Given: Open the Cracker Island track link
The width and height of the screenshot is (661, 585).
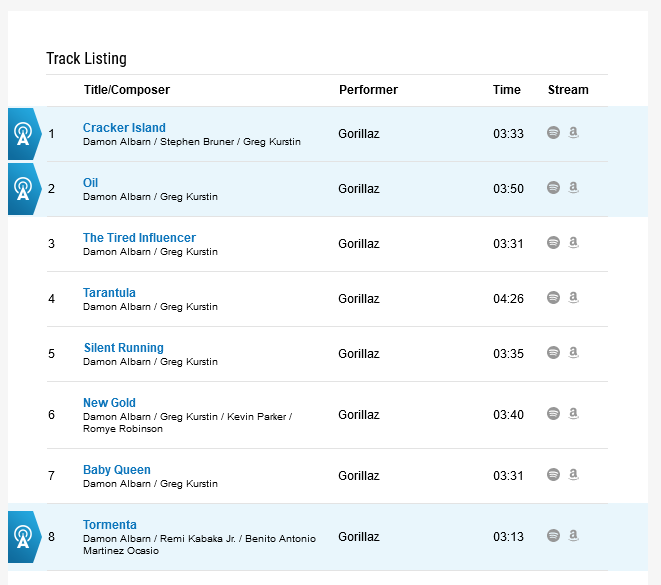Looking at the screenshot, I should point(124,128).
